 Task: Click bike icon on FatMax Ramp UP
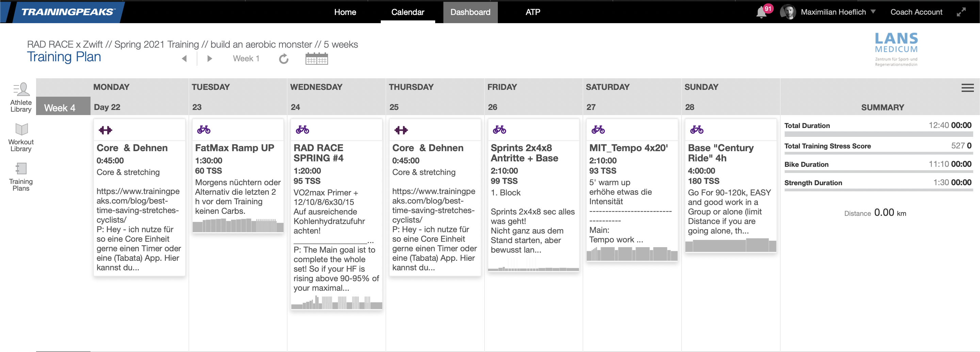203,130
